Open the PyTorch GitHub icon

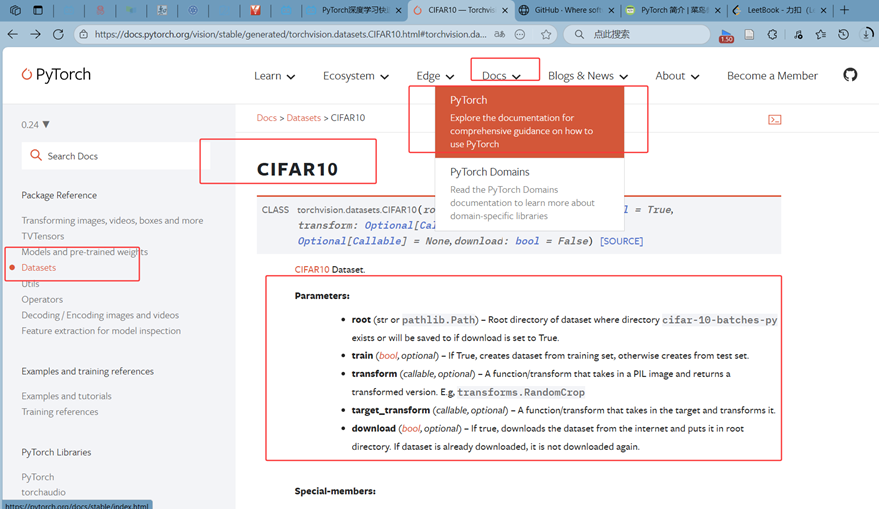850,75
